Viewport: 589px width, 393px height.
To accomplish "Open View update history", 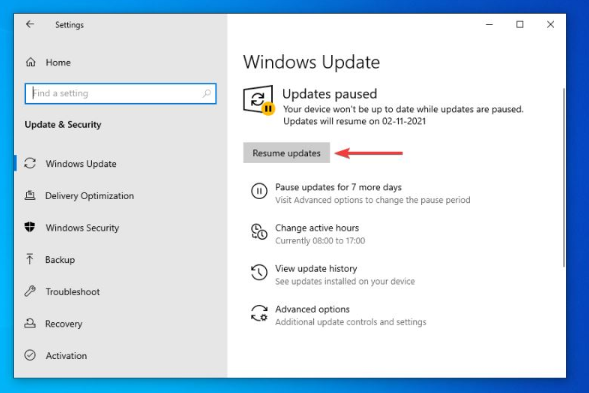I will [316, 269].
